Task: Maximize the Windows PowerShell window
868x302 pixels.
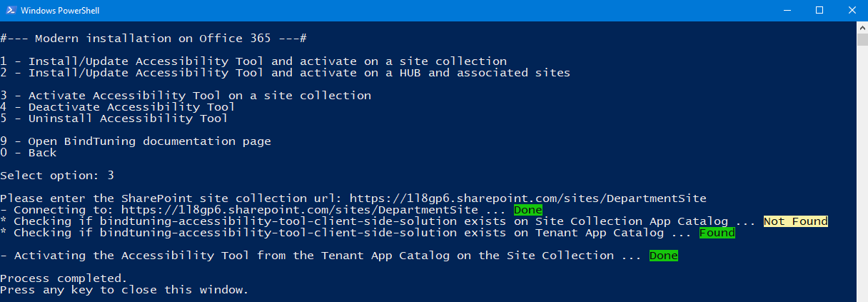Action: click(819, 10)
